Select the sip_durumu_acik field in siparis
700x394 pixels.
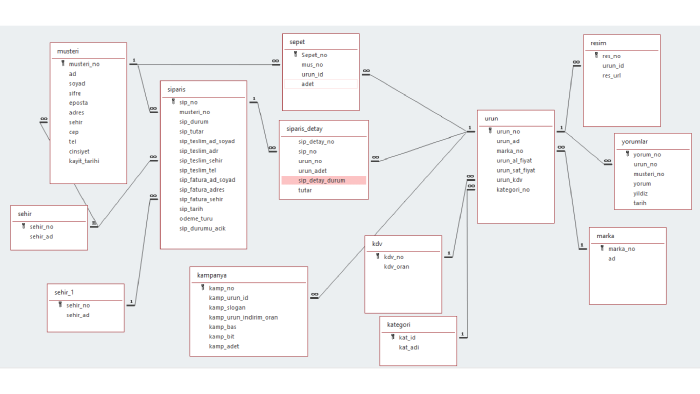[x=202, y=228]
